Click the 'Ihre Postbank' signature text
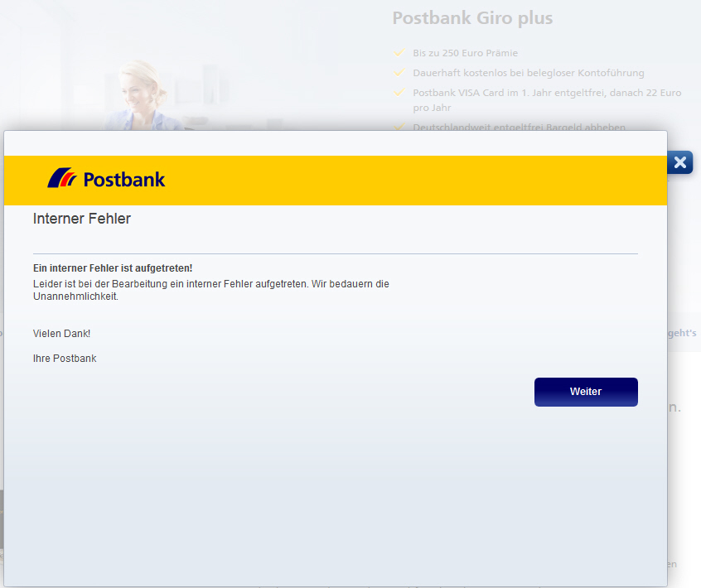Screen dimensions: 701x588 tap(65, 359)
